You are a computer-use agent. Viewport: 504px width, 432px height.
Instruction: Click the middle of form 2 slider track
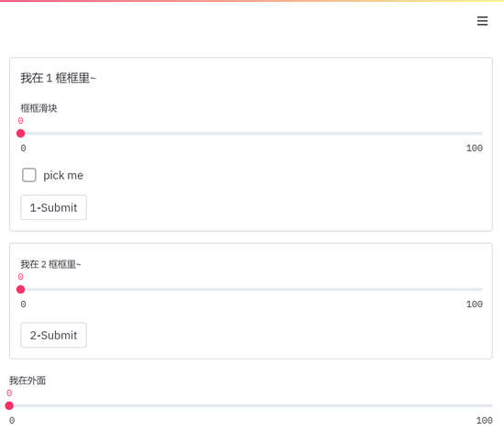252,290
